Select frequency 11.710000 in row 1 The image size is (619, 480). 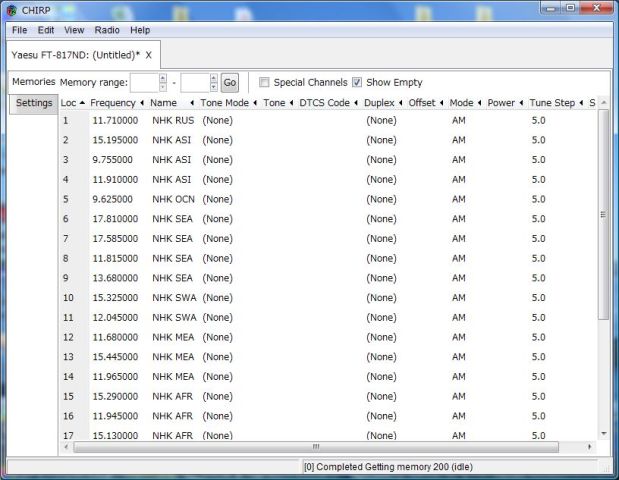point(115,120)
